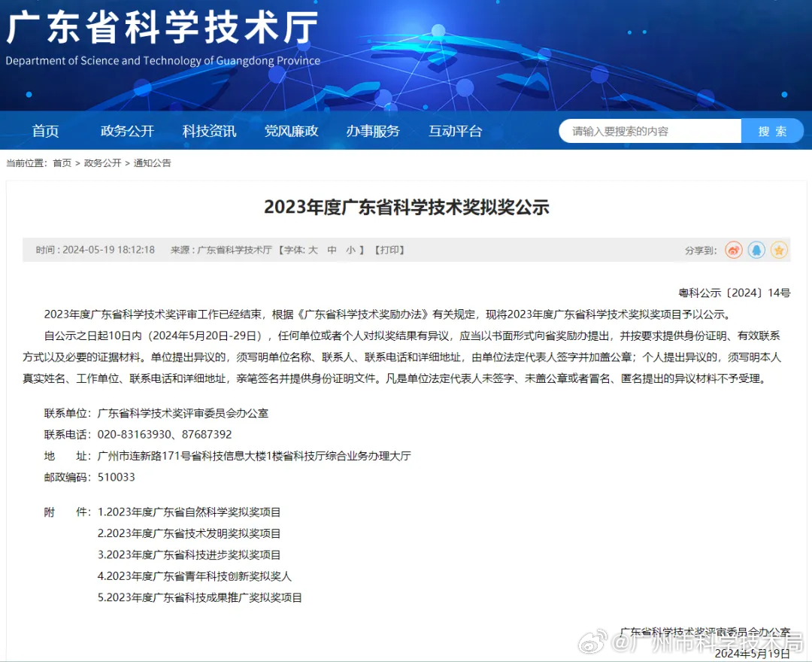Select the 科技资讯 navigation item
The width and height of the screenshot is (812, 662).
[x=208, y=130]
